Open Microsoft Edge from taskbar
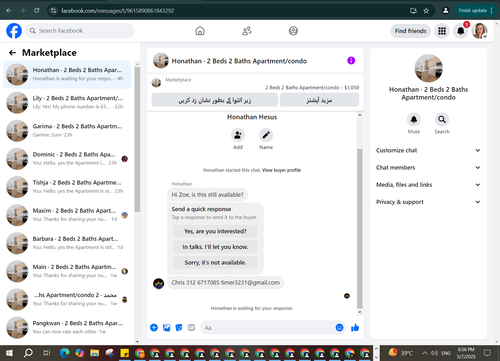This screenshot has height=361, width=500. click(x=65, y=353)
